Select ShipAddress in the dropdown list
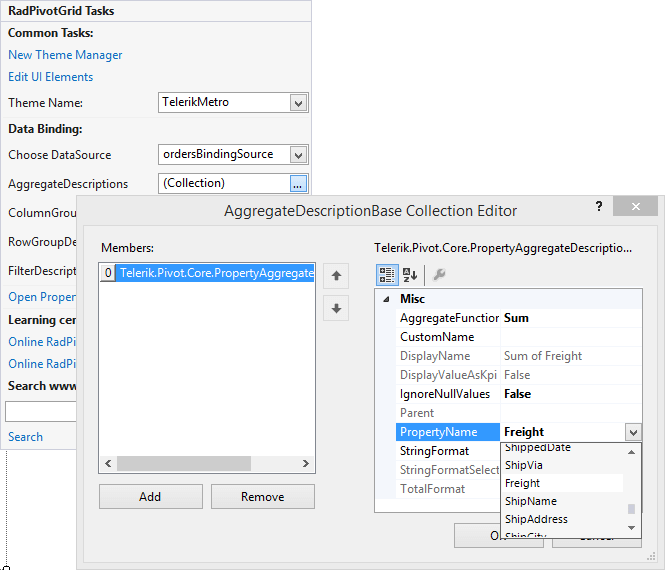This screenshot has height=570, width=665. click(562, 519)
